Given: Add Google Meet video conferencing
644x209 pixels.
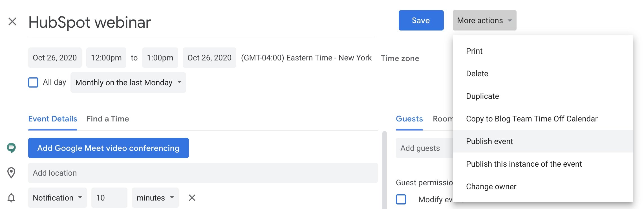Looking at the screenshot, I should [x=108, y=148].
